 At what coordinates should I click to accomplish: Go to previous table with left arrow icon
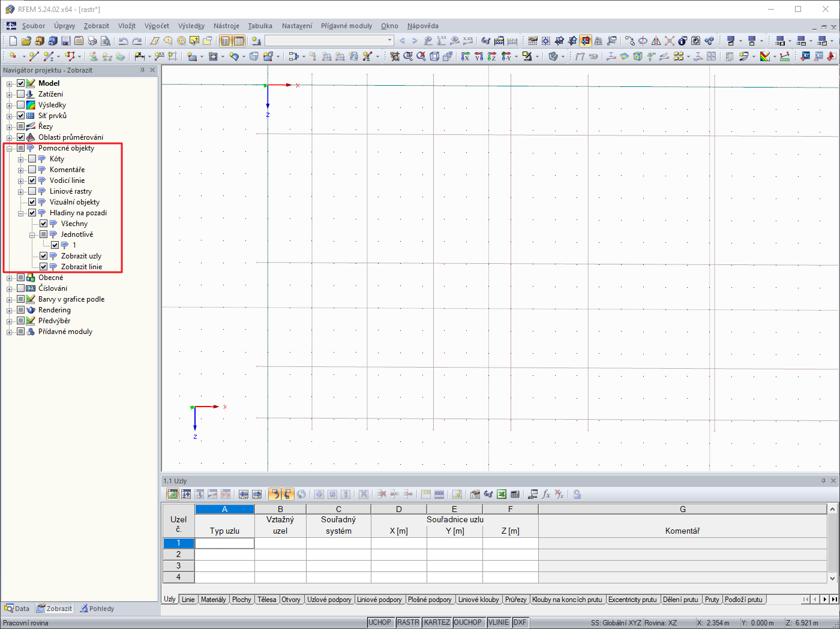point(244,494)
